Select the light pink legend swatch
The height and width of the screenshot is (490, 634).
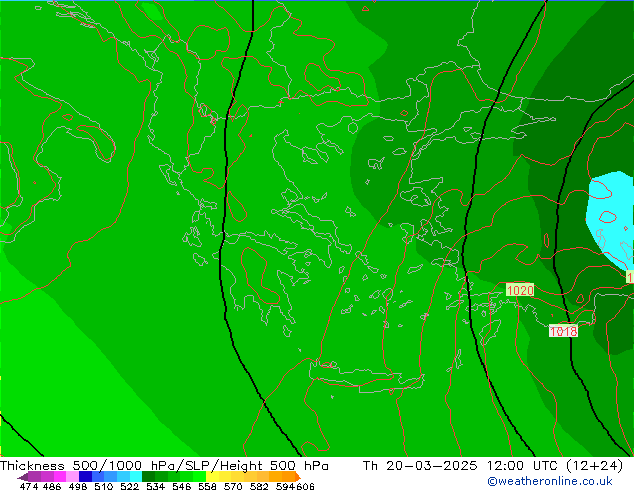click(x=72, y=477)
